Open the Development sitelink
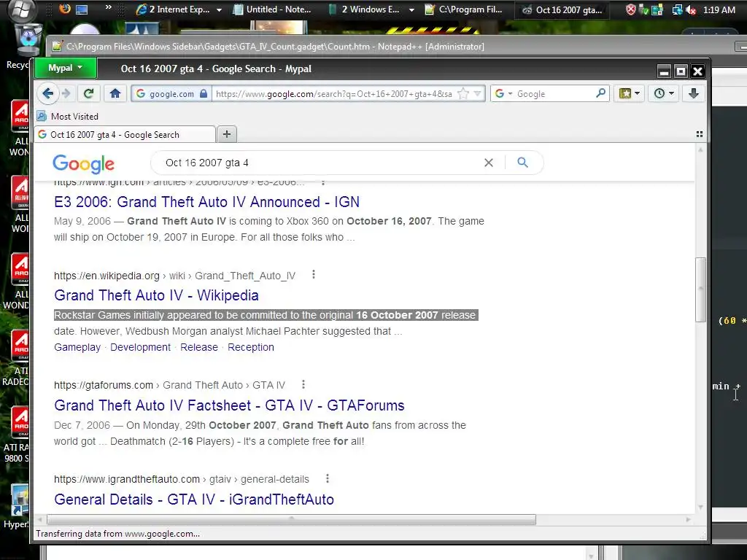 pyautogui.click(x=140, y=347)
